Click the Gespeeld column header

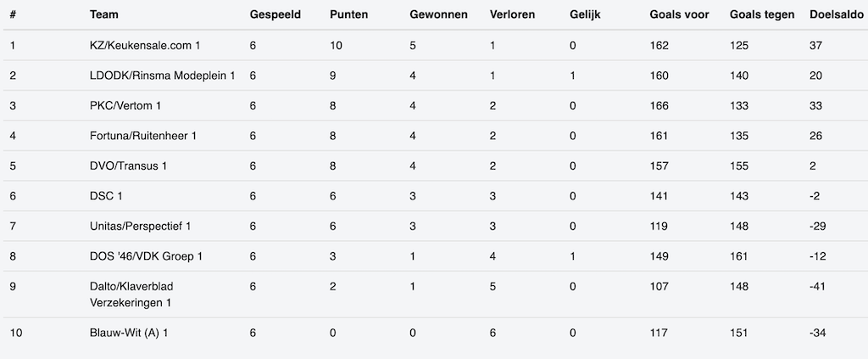point(274,14)
